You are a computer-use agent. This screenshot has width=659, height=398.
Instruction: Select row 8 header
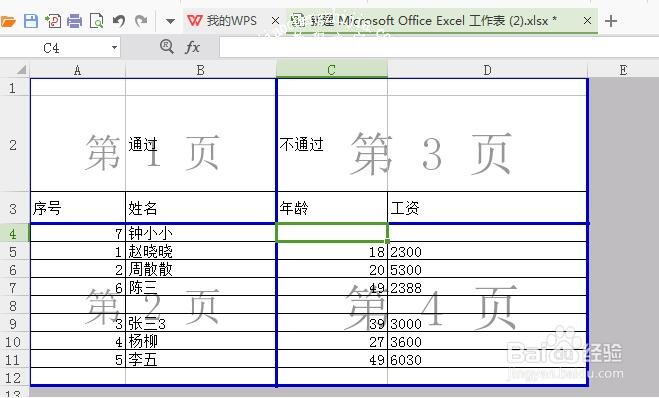point(13,306)
